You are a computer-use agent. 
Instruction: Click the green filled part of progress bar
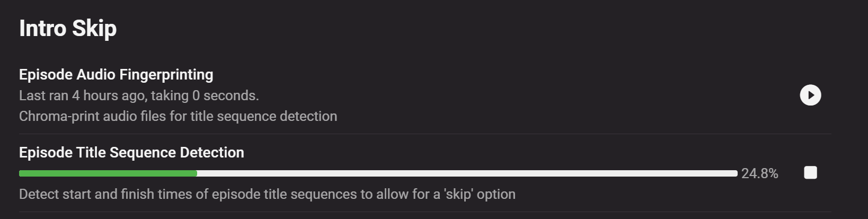coord(108,173)
